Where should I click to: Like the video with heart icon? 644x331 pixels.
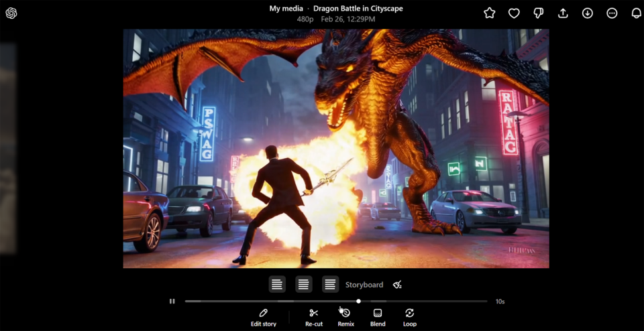coord(514,13)
